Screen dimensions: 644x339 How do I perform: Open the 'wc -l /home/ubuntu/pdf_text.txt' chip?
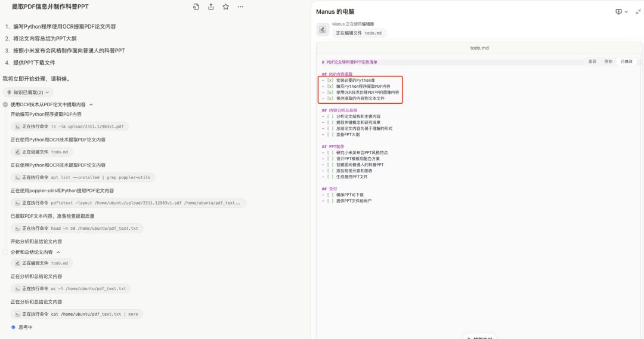(70, 288)
